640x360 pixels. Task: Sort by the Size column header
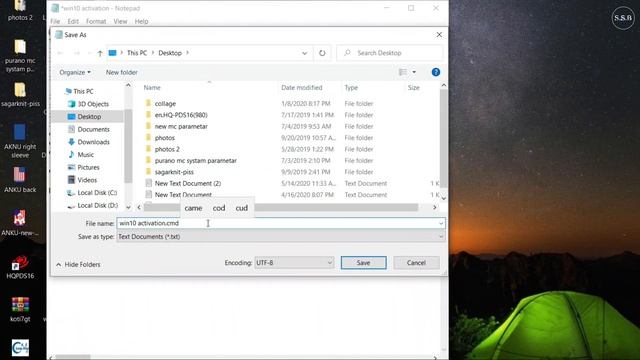pos(413,87)
